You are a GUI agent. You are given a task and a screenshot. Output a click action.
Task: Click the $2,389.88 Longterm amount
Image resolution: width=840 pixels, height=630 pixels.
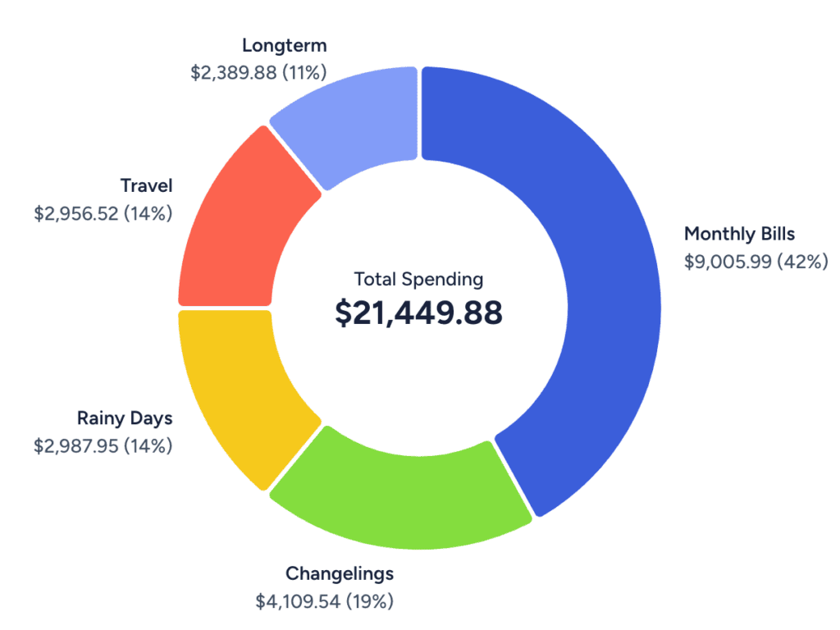pyautogui.click(x=233, y=73)
